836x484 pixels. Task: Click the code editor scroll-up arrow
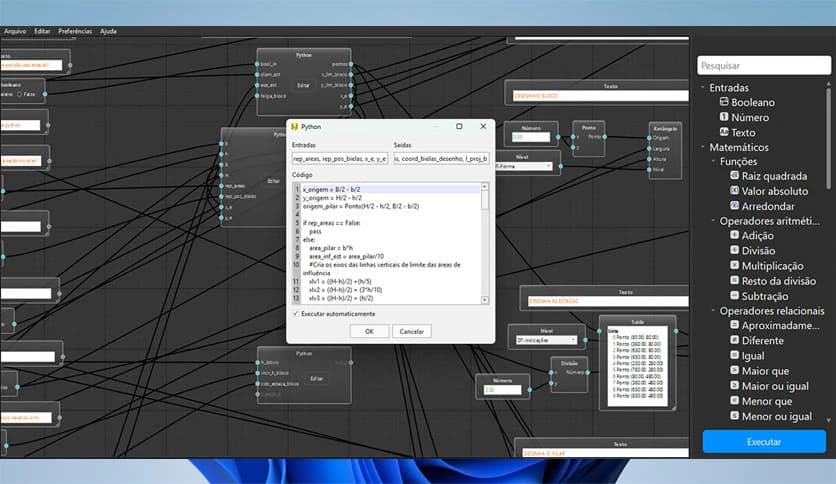click(x=485, y=187)
